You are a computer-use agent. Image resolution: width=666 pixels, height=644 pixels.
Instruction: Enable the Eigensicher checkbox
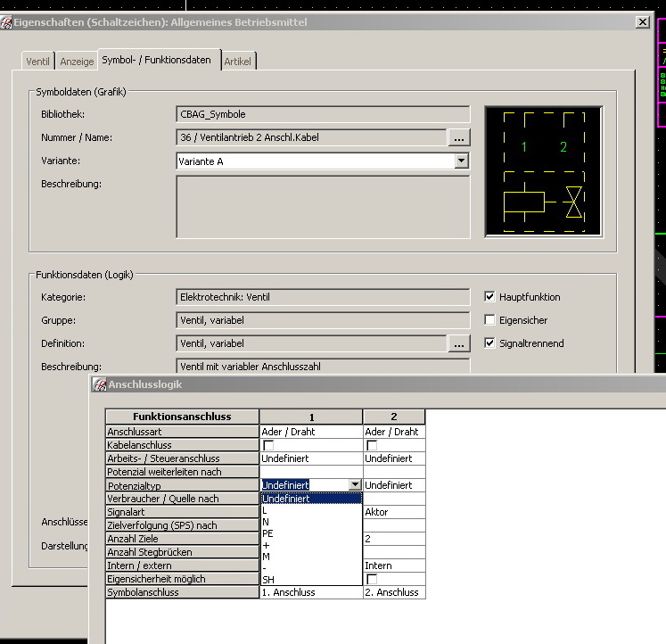pos(489,319)
